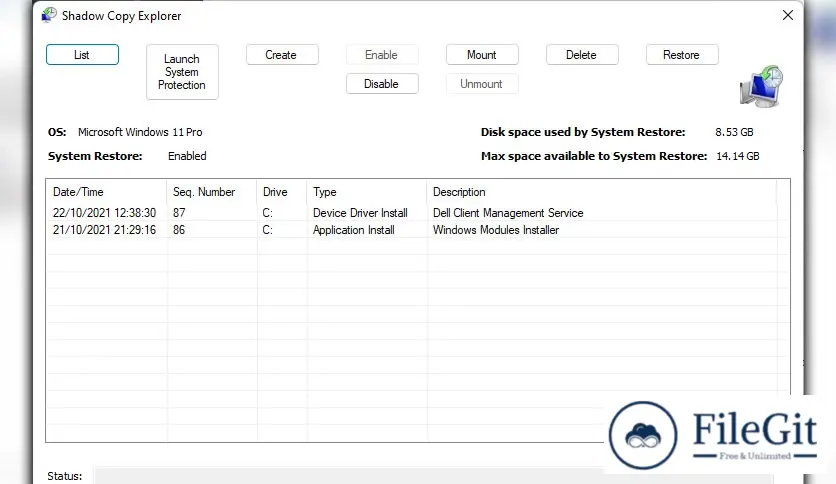This screenshot has height=484, width=836.
Task: Click the Device Driver Install type cell
Action: click(360, 213)
